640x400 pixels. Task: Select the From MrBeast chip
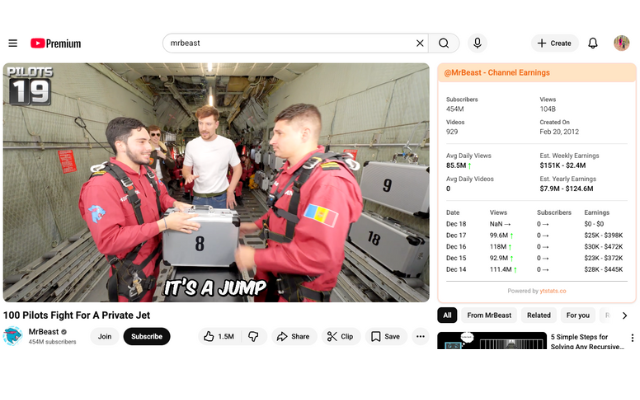pos(489,315)
